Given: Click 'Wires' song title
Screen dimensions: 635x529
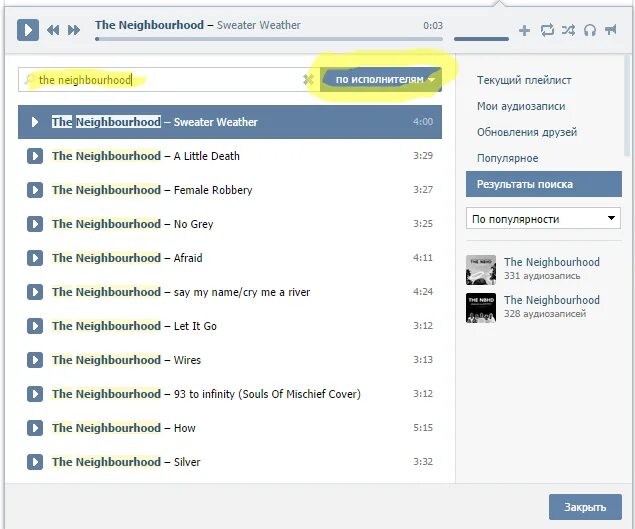Looking at the screenshot, I should pos(187,360).
